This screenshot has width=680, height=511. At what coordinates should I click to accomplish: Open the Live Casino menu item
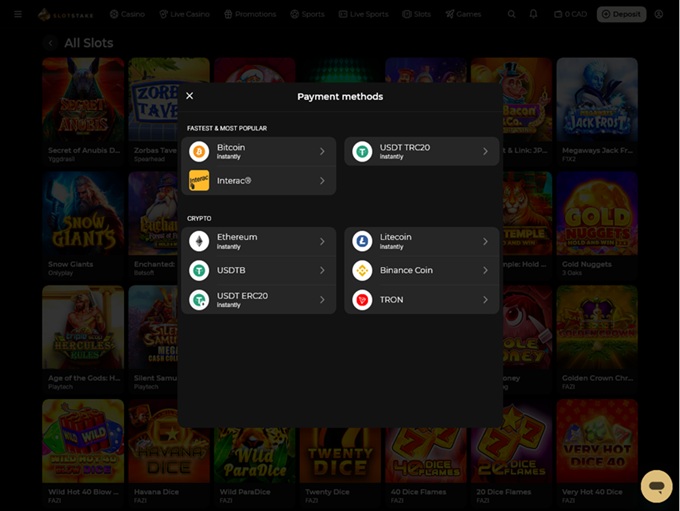click(184, 14)
